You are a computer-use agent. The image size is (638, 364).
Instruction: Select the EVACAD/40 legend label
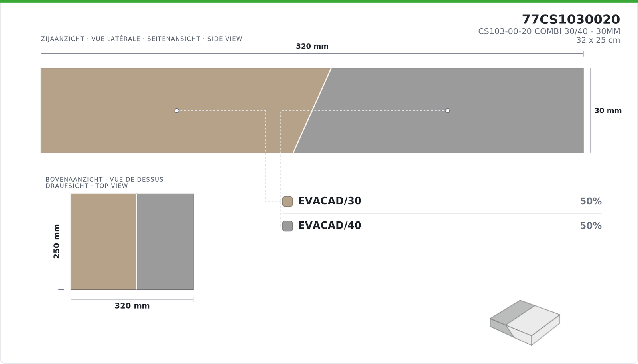330,226
